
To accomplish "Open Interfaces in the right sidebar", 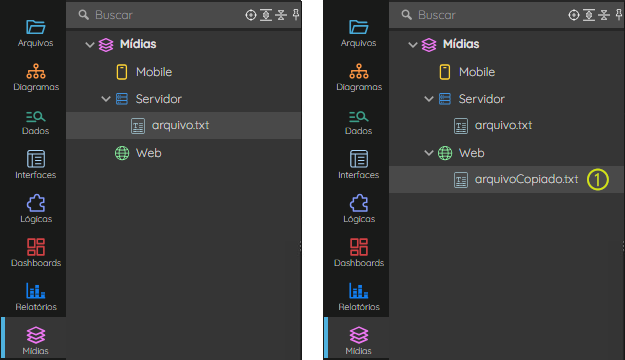I will [x=358, y=165].
